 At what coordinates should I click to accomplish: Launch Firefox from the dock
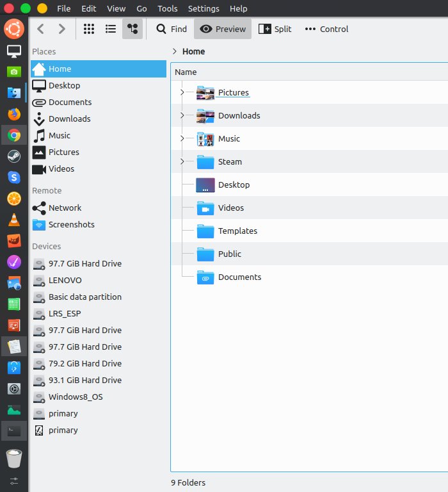click(x=14, y=114)
